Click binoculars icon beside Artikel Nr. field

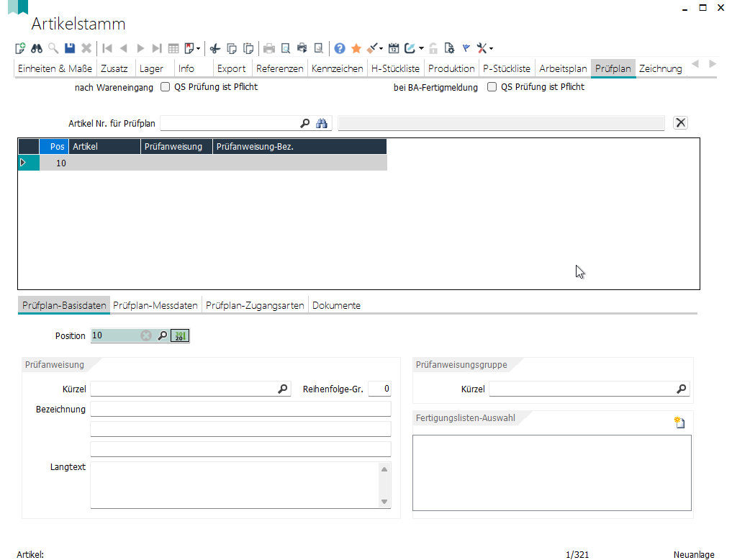[322, 123]
